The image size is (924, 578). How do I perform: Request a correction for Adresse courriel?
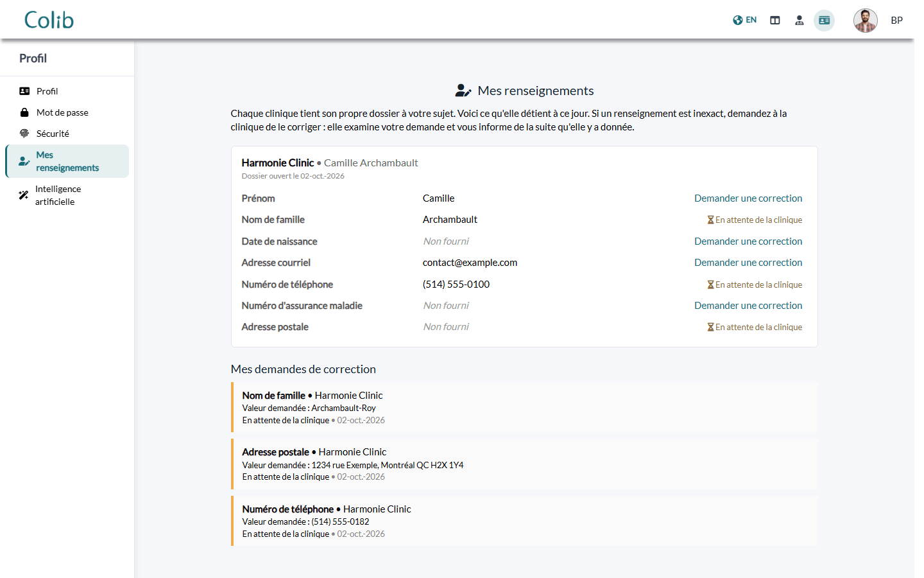(748, 263)
